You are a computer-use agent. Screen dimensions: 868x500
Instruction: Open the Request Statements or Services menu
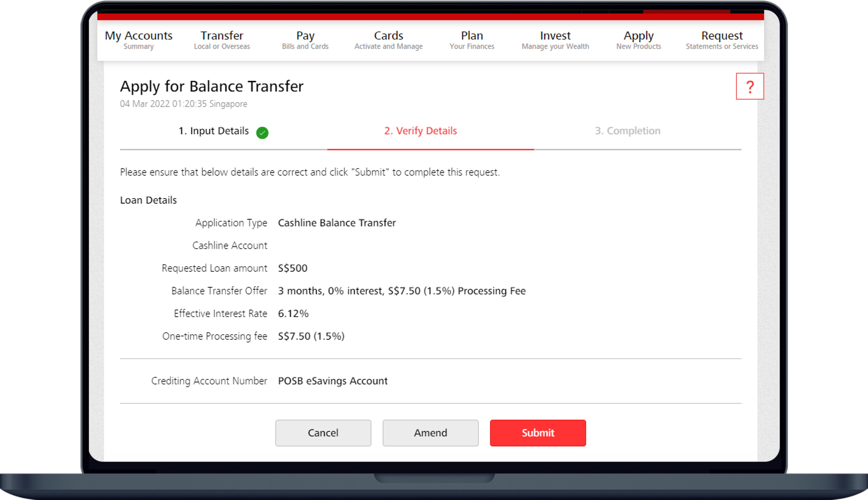pos(722,40)
